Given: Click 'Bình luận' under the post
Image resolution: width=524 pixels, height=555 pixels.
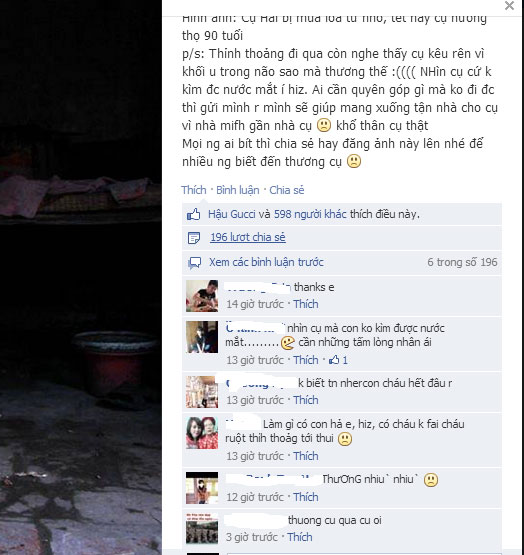Looking at the screenshot, I should [238, 190].
